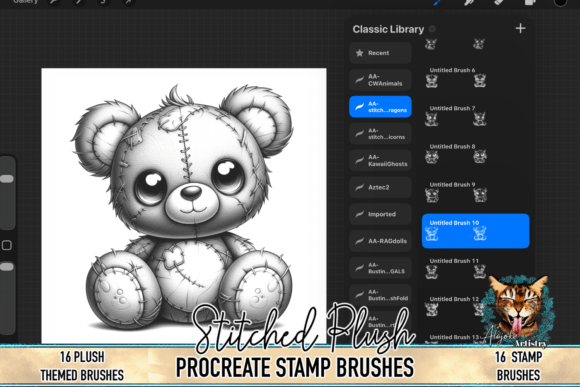Choose Untitled Brush 7

pyautogui.click(x=476, y=116)
